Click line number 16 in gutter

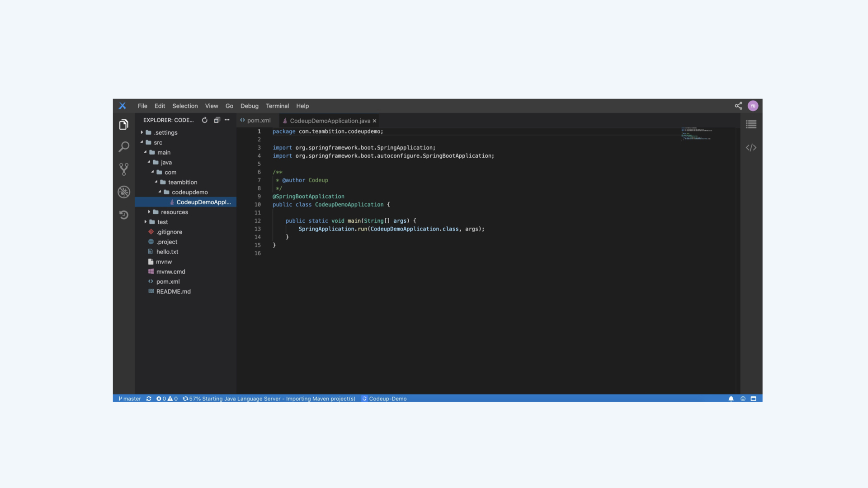(257, 253)
